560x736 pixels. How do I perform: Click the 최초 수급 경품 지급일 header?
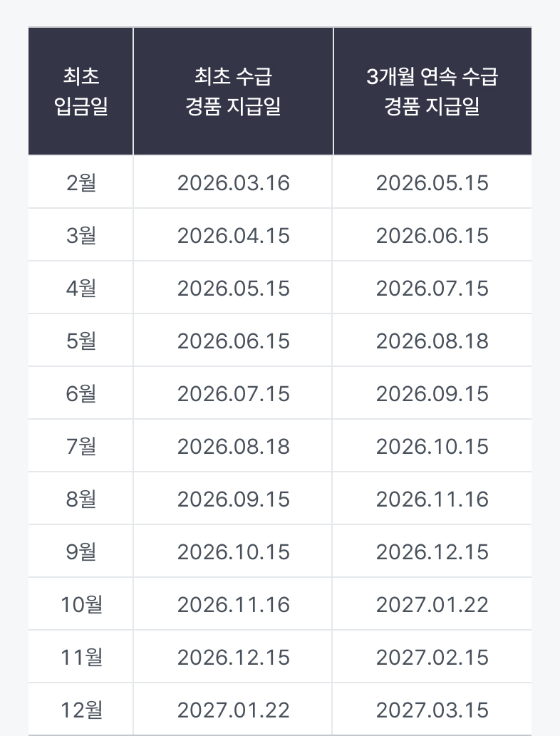coord(233,91)
